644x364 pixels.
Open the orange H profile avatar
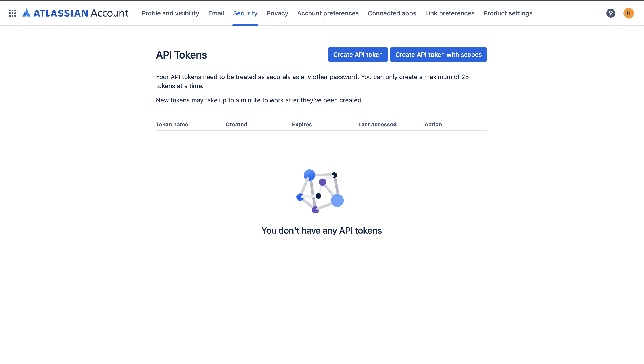[x=629, y=13]
